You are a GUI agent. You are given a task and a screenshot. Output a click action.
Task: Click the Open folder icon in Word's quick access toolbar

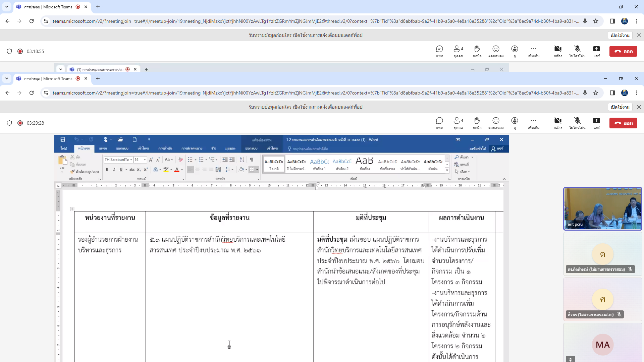[120, 139]
